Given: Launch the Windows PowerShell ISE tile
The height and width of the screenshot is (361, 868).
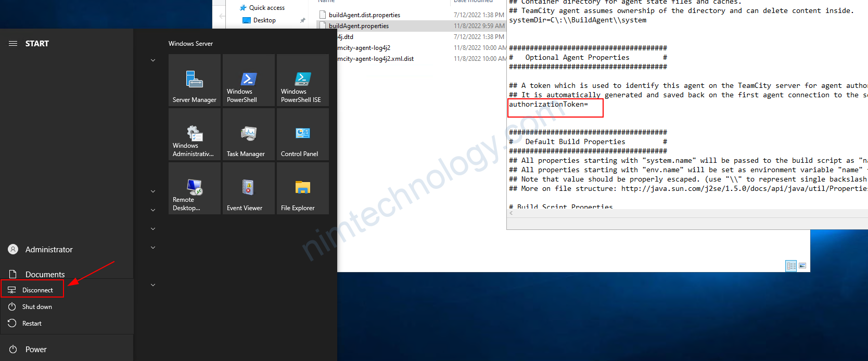Looking at the screenshot, I should click(303, 80).
